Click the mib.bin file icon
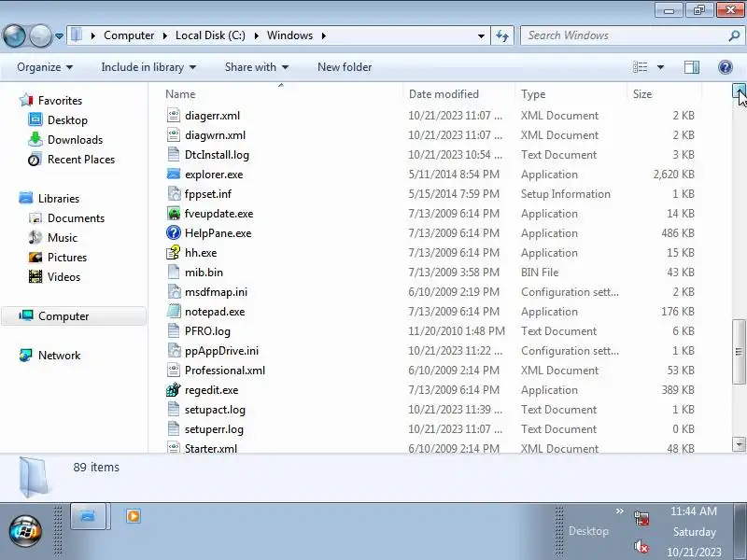Viewport: 747px width, 560px height. 174,273
